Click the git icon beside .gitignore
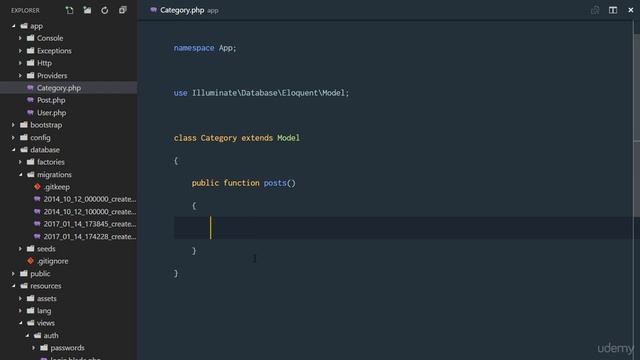 click(31, 261)
